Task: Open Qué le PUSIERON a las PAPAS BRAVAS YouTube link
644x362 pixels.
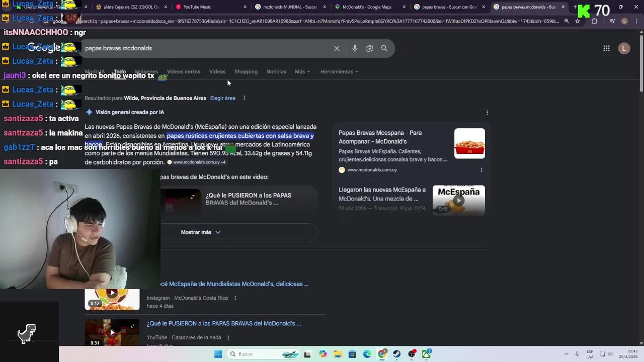Action: pyautogui.click(x=224, y=323)
